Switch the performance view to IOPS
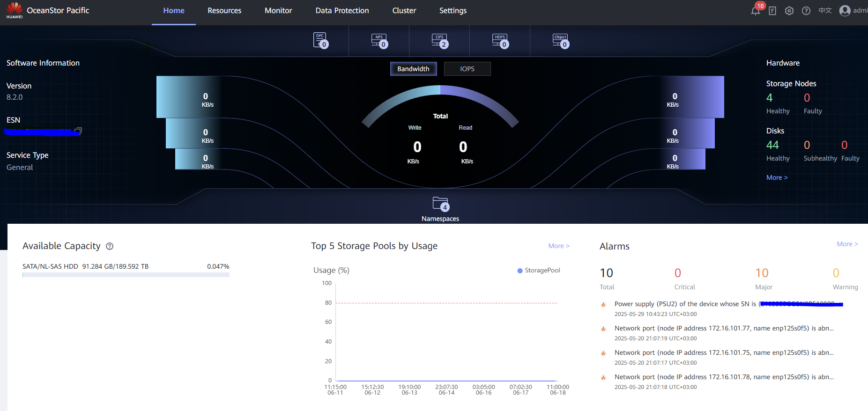This screenshot has height=411, width=868. coord(467,69)
